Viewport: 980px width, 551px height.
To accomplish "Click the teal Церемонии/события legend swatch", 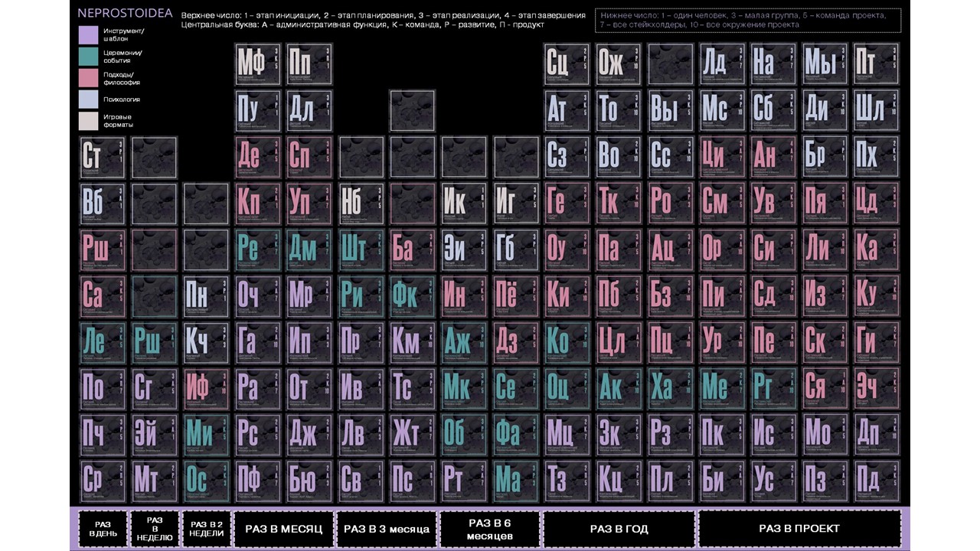I will pos(89,57).
